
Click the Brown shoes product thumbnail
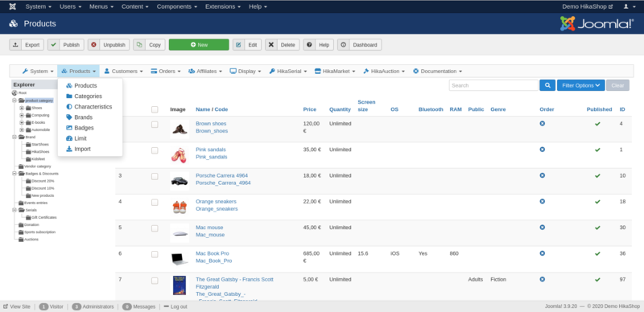click(x=180, y=129)
